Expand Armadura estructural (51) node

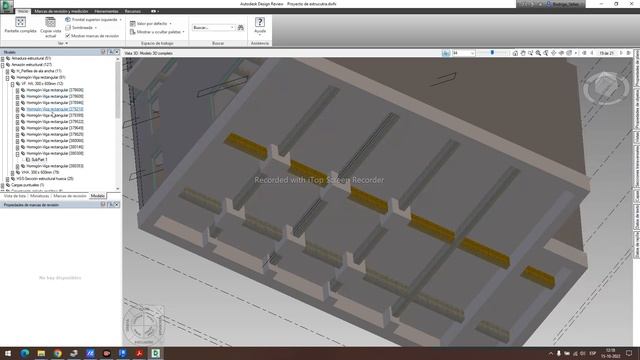point(2,59)
